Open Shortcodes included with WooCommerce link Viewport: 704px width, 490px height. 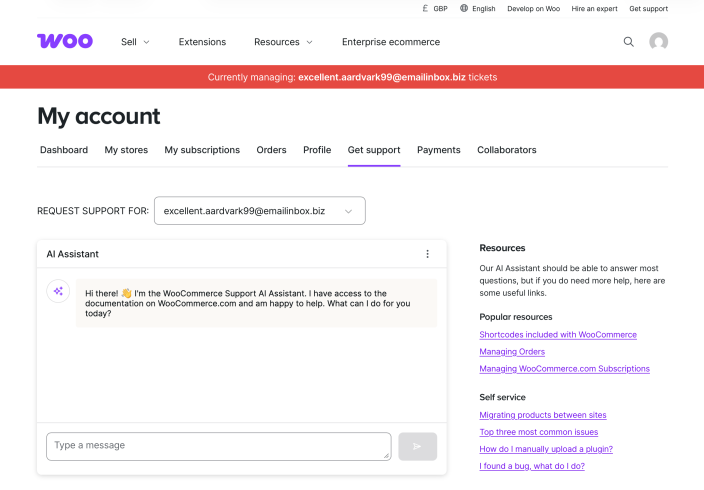[x=558, y=335]
